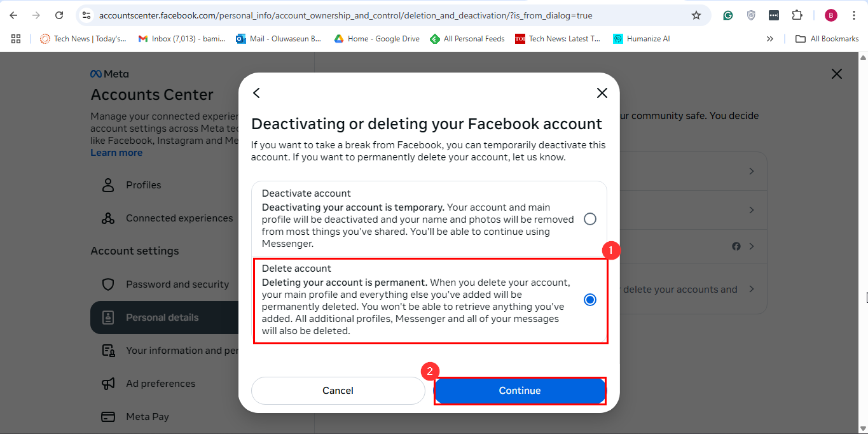
Task: Select the Deactivate account radio button
Action: pyautogui.click(x=590, y=219)
